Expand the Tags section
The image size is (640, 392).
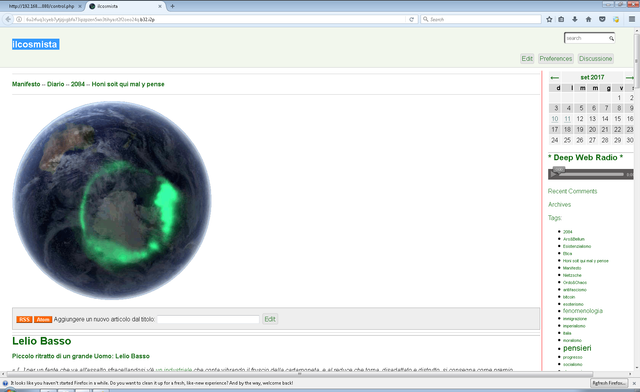click(555, 218)
